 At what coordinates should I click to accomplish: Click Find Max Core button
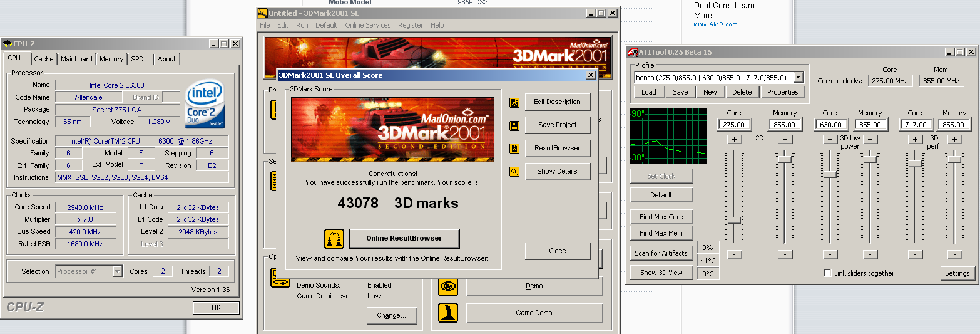[661, 217]
